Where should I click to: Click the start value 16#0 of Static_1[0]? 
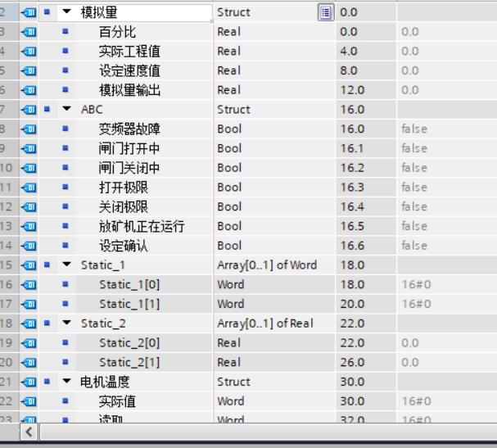416,285
